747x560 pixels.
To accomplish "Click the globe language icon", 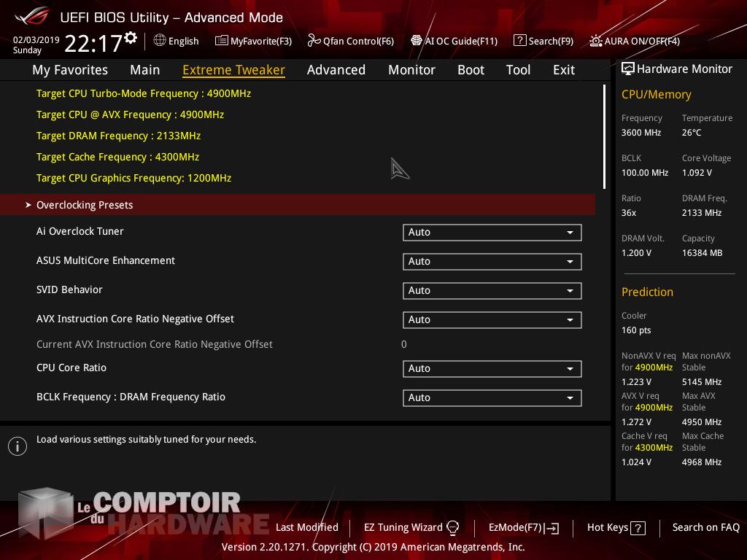I will pyautogui.click(x=160, y=41).
